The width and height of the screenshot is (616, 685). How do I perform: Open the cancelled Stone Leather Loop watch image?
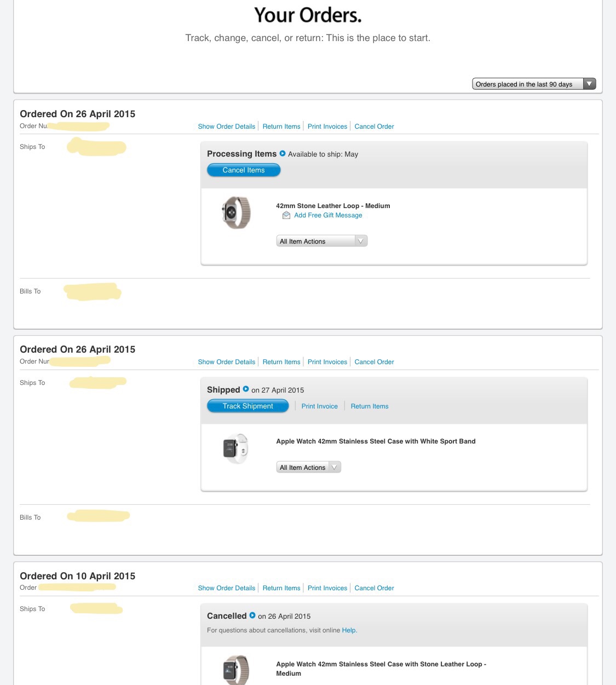[x=236, y=670]
